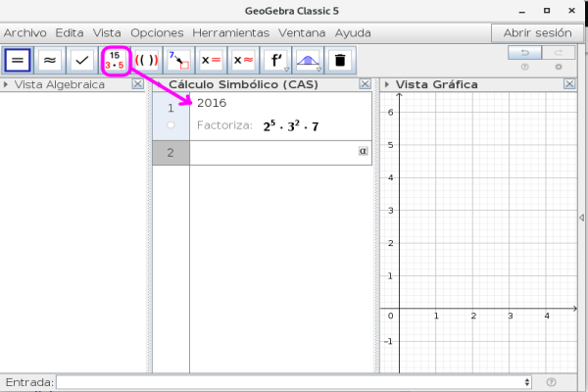Open the Archivo menu
Viewport: 588px width, 392px height.
[x=24, y=33]
